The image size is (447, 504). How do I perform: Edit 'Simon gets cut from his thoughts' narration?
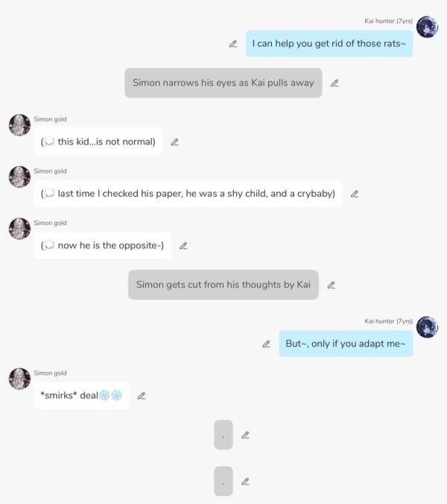(x=331, y=285)
